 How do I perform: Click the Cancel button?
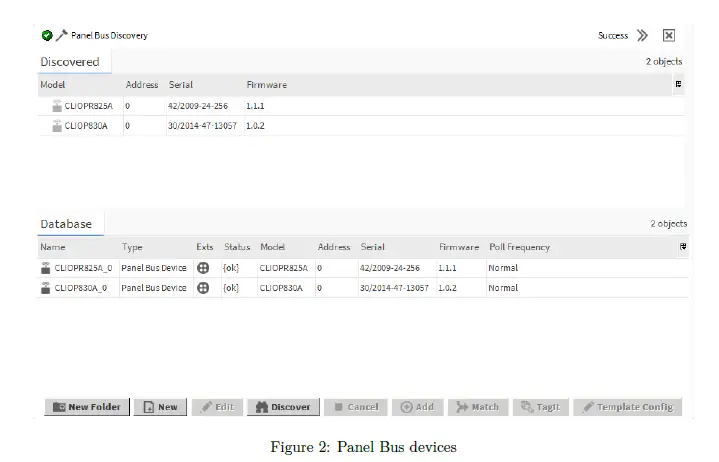pos(356,407)
